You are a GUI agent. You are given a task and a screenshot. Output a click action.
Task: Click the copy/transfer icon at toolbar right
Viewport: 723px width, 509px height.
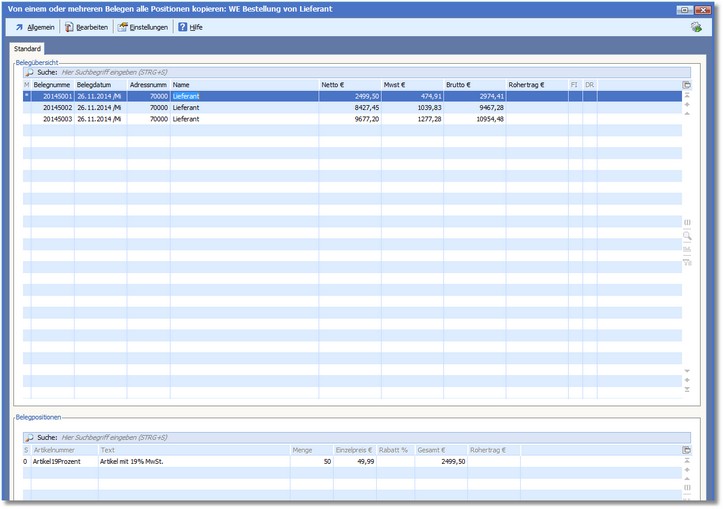coord(696,27)
